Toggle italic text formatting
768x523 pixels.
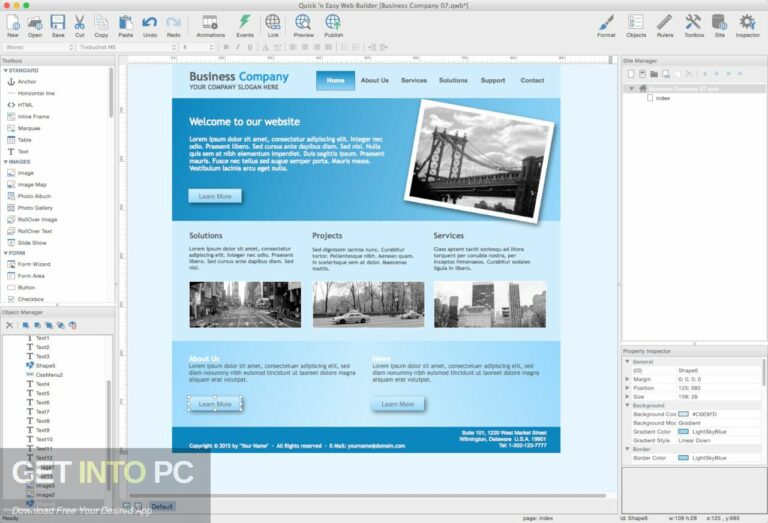click(238, 48)
